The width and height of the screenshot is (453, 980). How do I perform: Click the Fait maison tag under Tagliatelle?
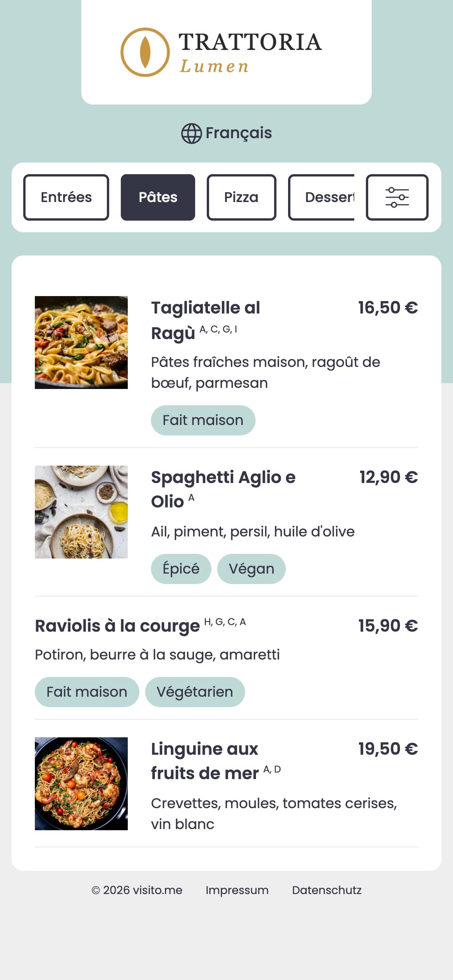pos(203,420)
